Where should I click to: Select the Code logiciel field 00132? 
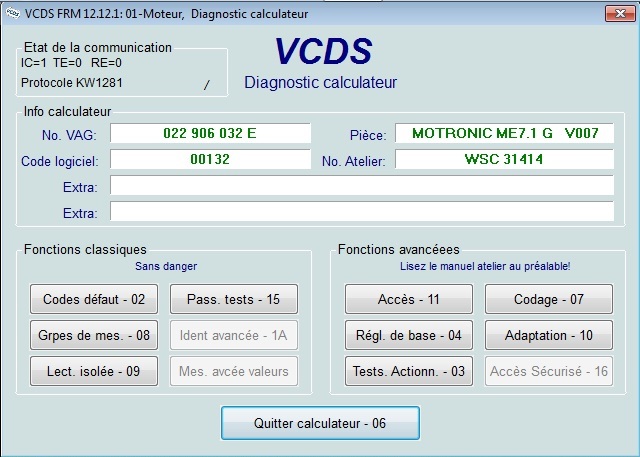210,159
